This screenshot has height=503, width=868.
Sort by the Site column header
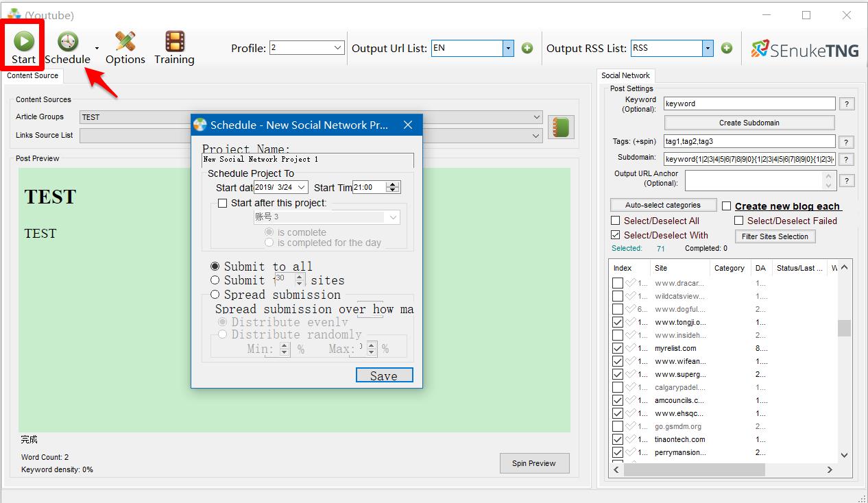click(x=680, y=268)
